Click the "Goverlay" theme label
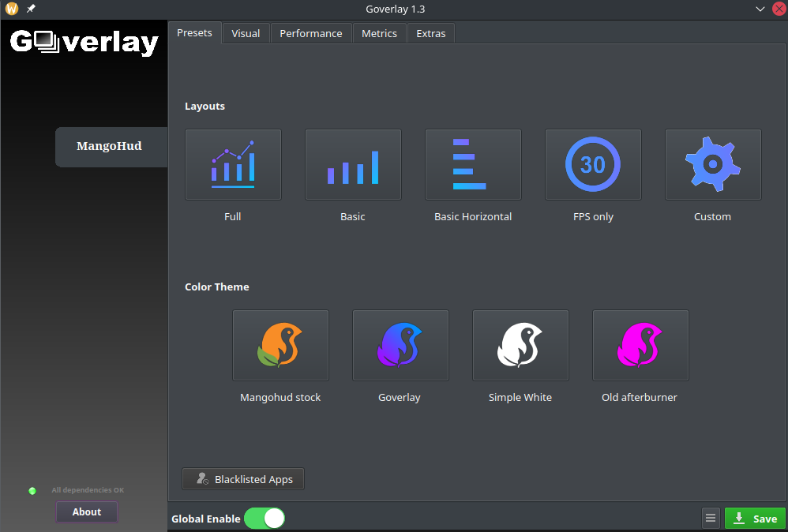Viewport: 788px width, 532px height. [x=400, y=397]
